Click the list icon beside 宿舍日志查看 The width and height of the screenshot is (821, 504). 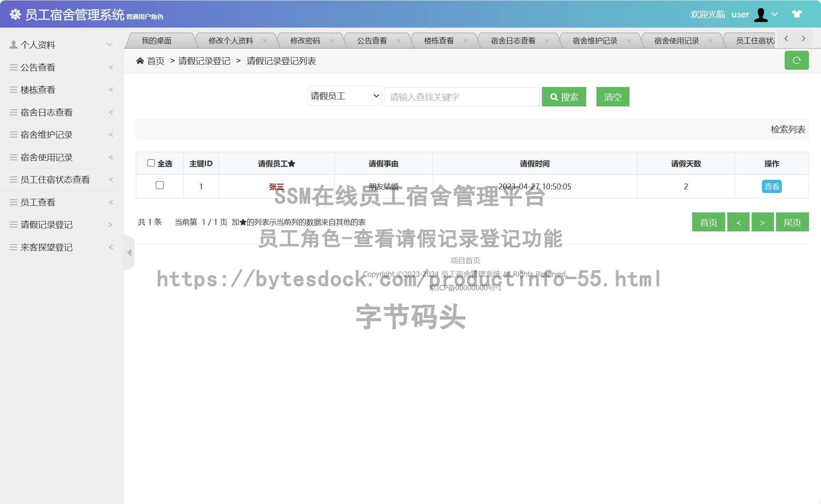tap(14, 112)
